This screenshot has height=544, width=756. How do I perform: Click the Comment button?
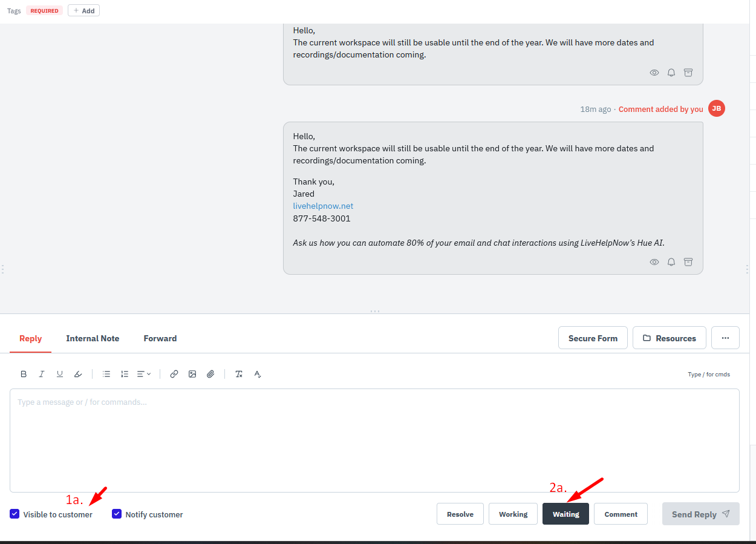(x=621, y=514)
